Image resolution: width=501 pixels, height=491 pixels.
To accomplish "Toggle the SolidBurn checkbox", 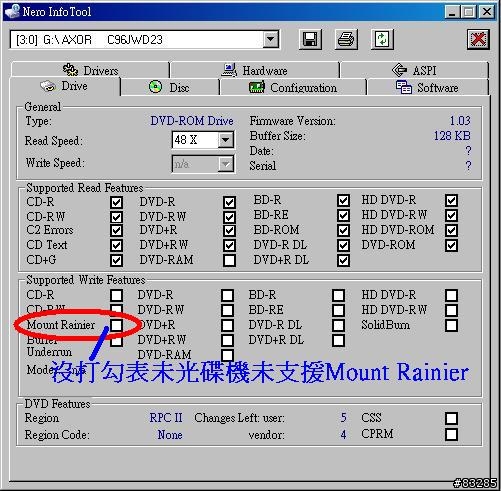I will coord(451,325).
